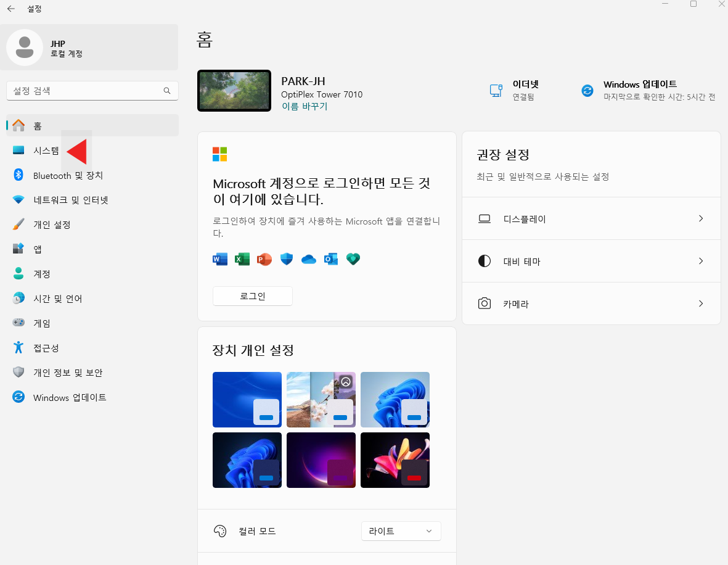
Task: Select the colorful flower dark theme thumbnail
Action: click(x=395, y=460)
